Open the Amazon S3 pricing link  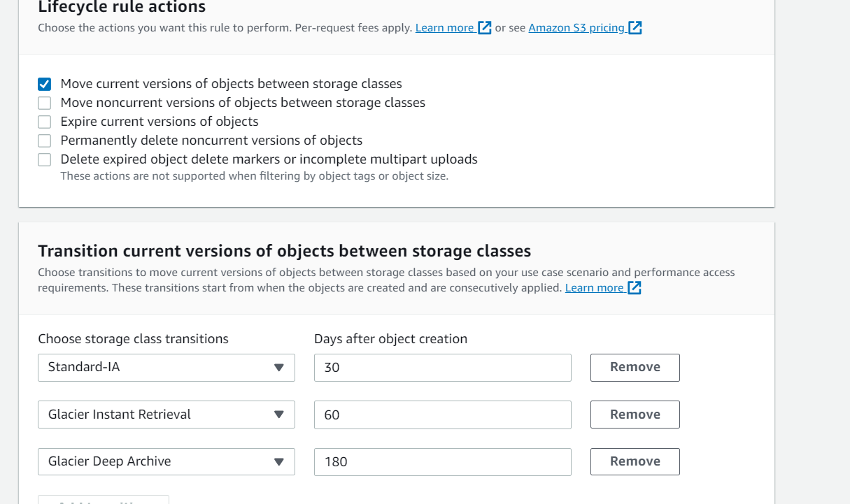(576, 28)
